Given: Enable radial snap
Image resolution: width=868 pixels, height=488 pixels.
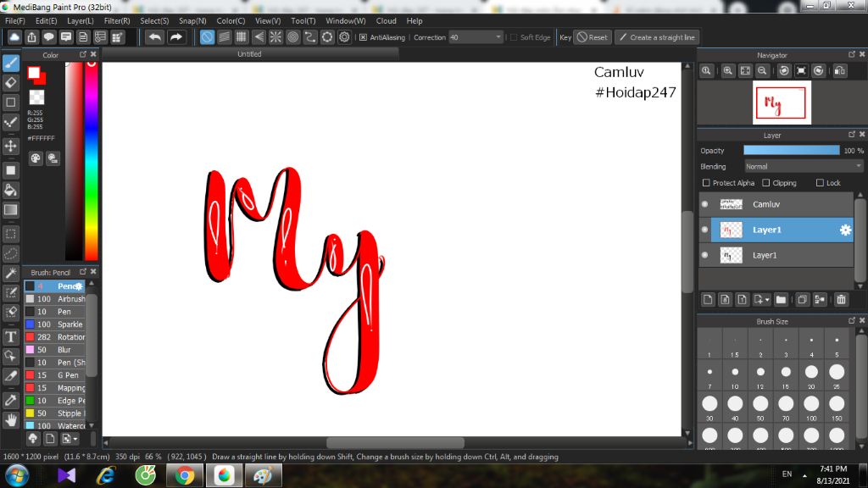Looking at the screenshot, I should pyautogui.click(x=275, y=37).
